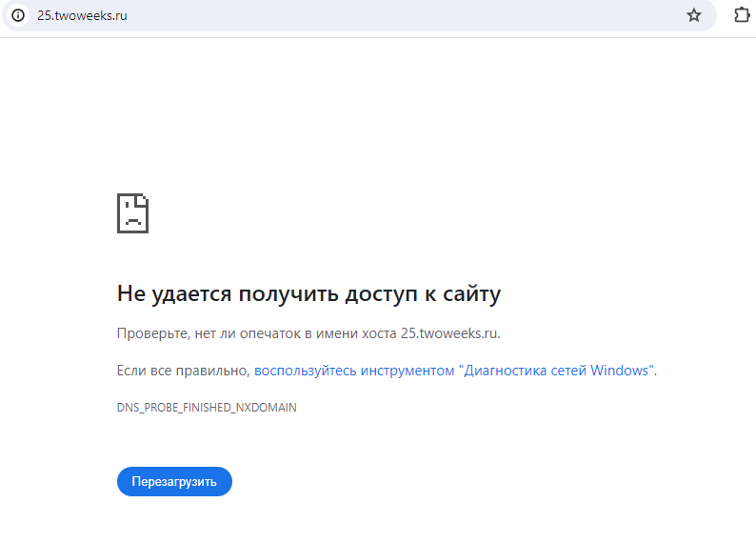Click the text "Если все правильно,"
Viewport: 756px width, 543px height.
point(183,371)
